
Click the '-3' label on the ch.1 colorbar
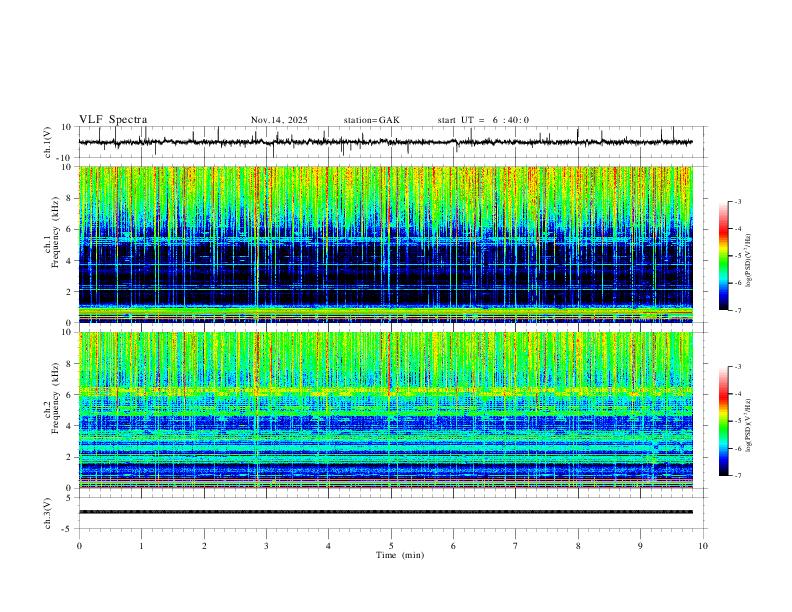click(x=737, y=201)
